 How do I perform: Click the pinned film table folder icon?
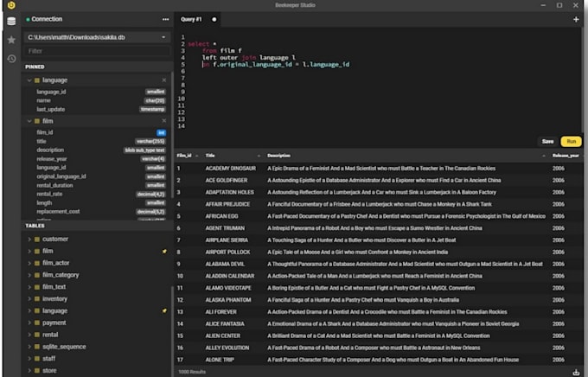(x=37, y=121)
